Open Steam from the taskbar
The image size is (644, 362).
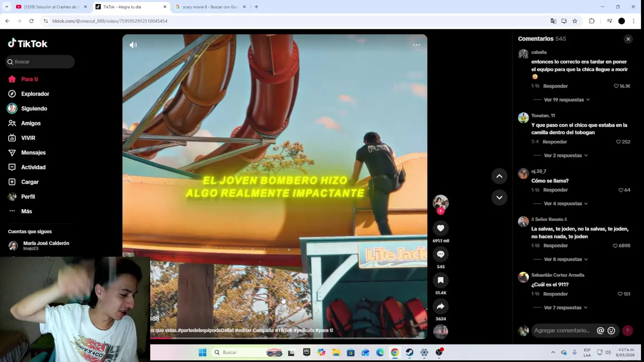coord(410,352)
